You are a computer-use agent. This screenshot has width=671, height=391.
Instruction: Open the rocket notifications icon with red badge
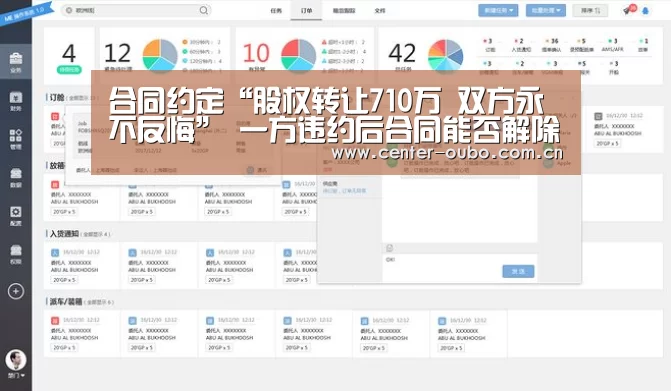tap(628, 10)
